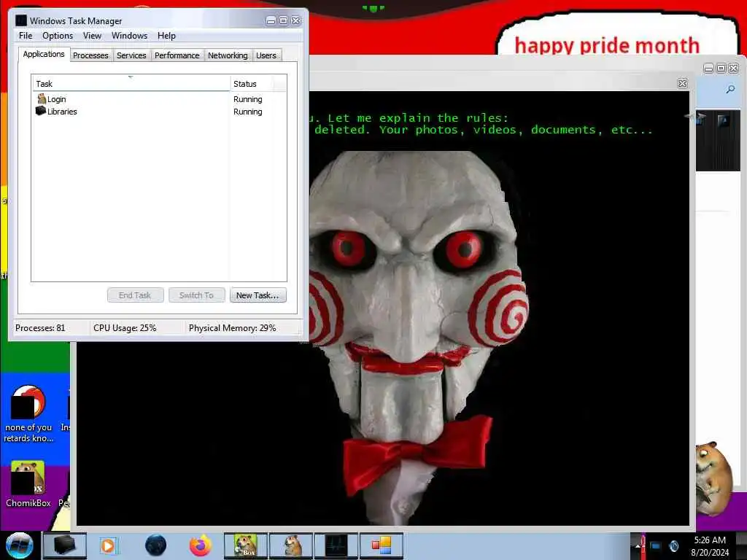Click the CPU Usage: 25% status text

[x=125, y=328]
